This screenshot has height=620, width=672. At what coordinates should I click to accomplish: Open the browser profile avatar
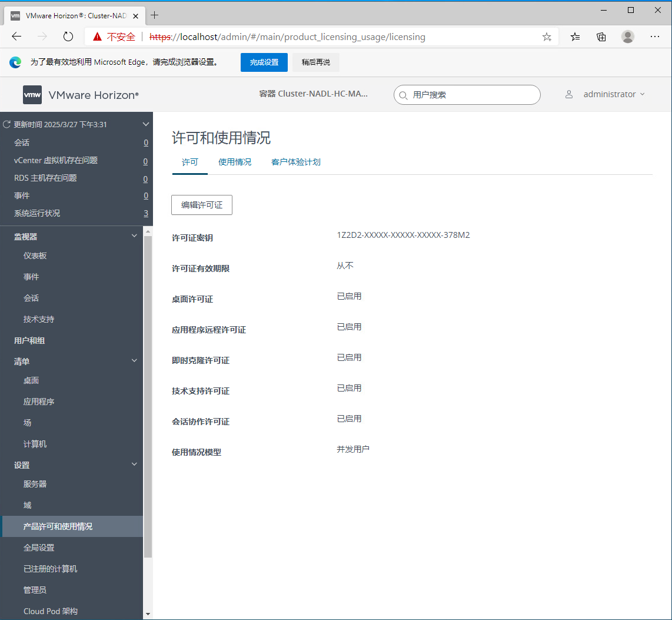click(x=628, y=37)
